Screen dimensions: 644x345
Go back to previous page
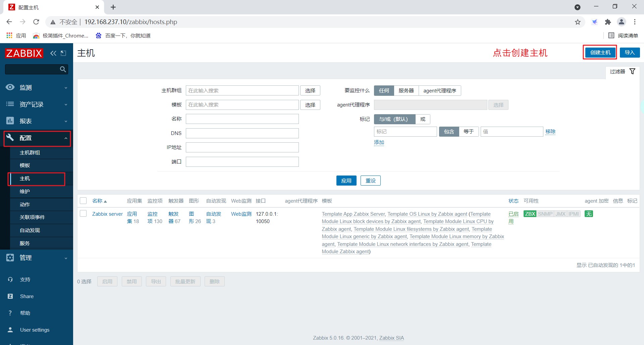click(x=9, y=22)
